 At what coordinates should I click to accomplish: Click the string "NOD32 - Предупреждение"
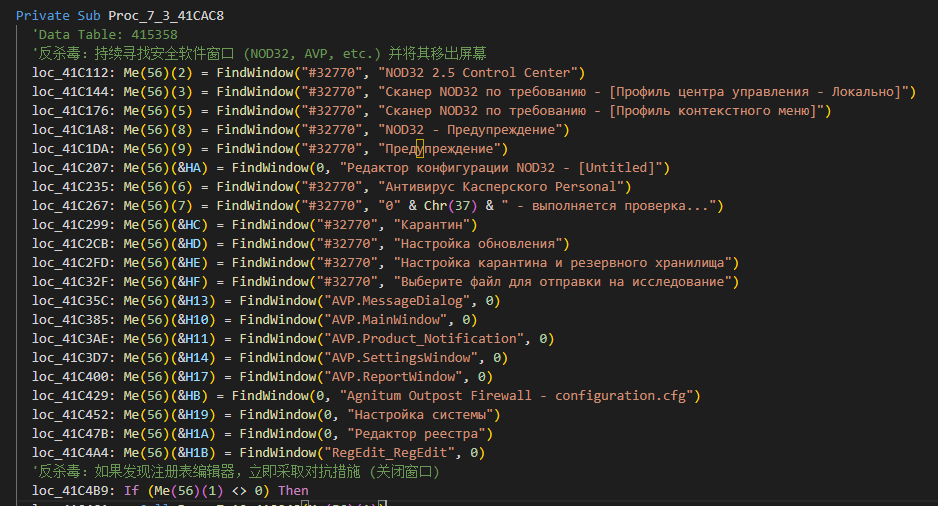tap(470, 130)
